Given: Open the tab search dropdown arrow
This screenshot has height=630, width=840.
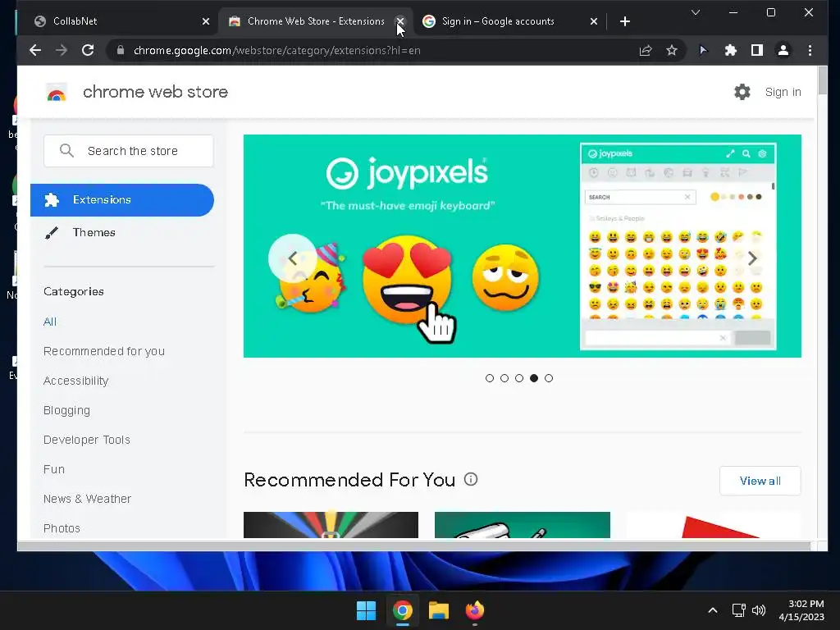Looking at the screenshot, I should pyautogui.click(x=696, y=12).
